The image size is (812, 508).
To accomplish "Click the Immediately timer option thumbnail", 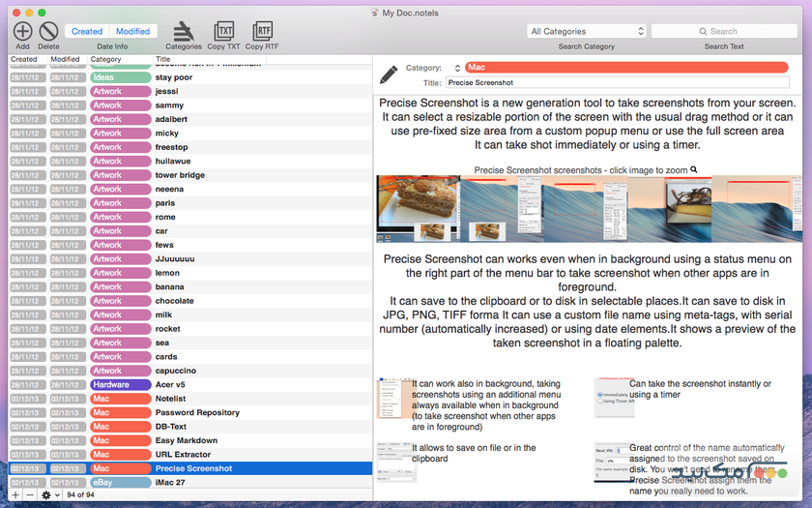I will pyautogui.click(x=614, y=398).
